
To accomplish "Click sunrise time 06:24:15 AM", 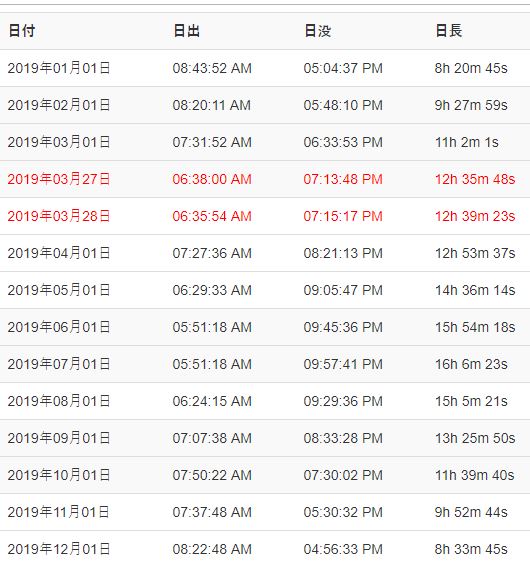I will click(x=212, y=401).
